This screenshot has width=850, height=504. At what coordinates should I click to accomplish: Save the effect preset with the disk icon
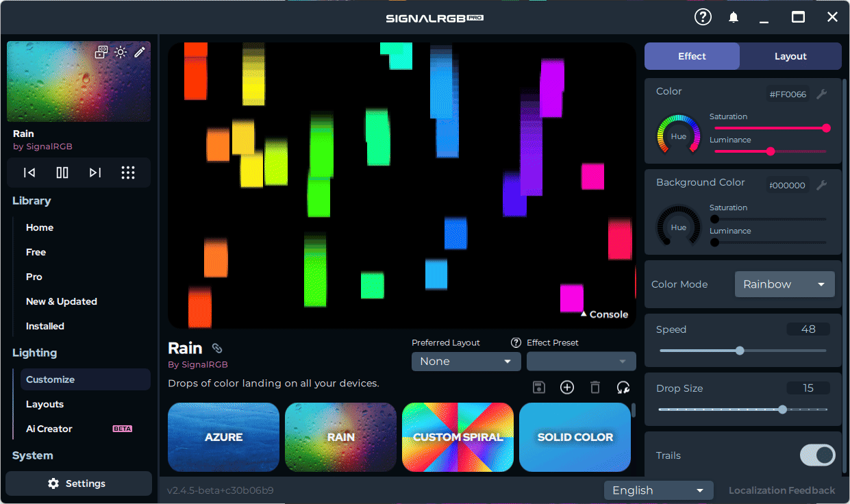(539, 388)
